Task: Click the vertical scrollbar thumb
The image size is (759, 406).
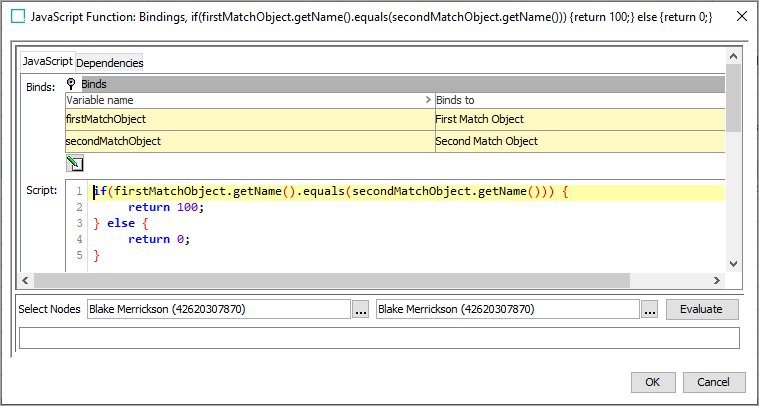Action: click(733, 98)
